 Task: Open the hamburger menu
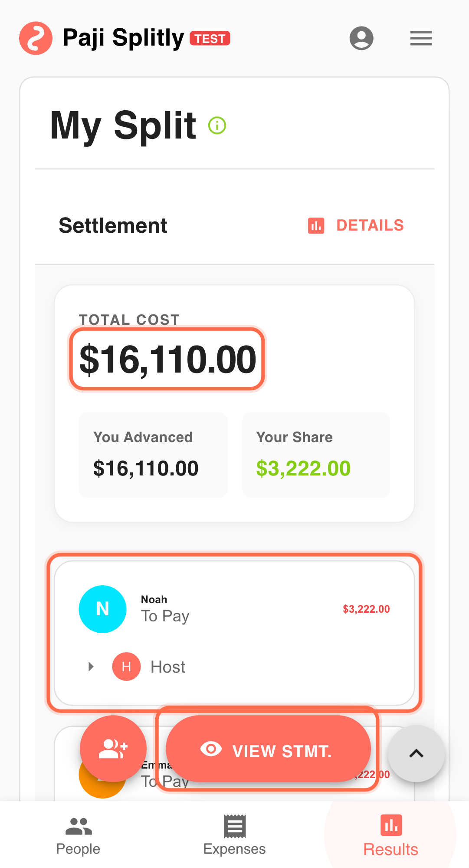click(421, 38)
